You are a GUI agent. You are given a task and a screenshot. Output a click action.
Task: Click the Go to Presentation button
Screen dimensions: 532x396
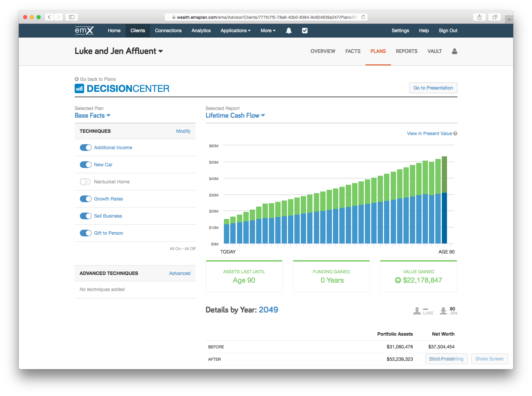[433, 88]
